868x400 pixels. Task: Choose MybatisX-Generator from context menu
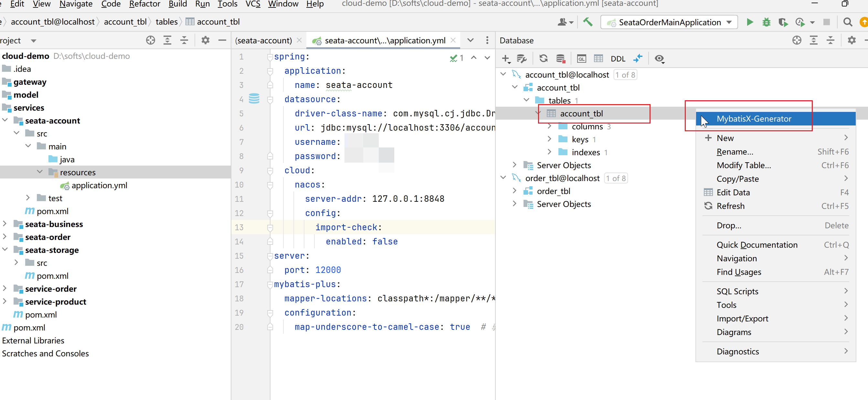point(776,119)
